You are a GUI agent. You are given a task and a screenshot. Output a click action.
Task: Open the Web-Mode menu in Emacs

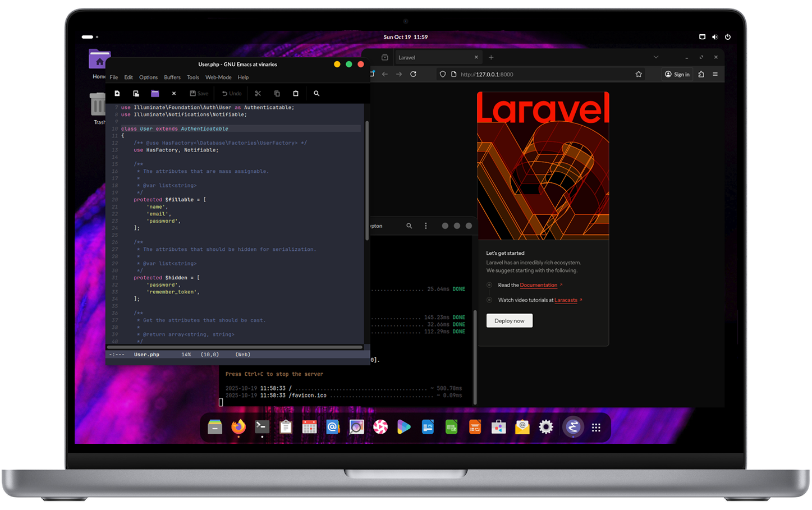pyautogui.click(x=218, y=77)
